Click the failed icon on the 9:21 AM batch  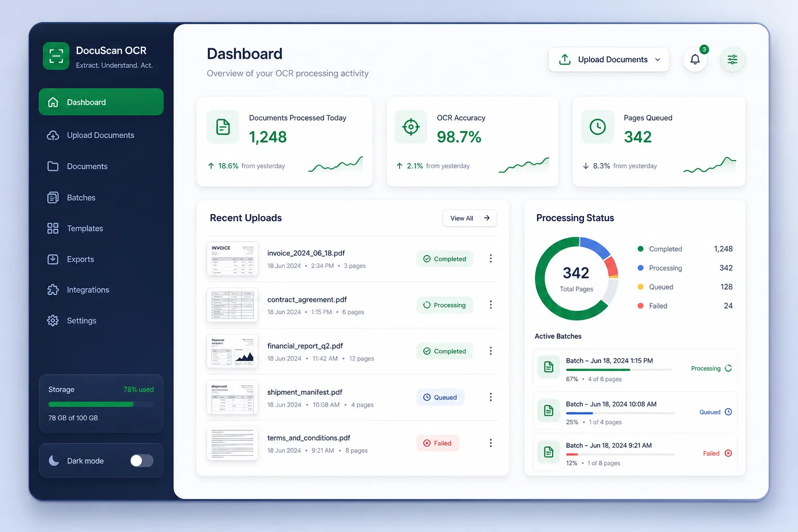[x=728, y=453]
